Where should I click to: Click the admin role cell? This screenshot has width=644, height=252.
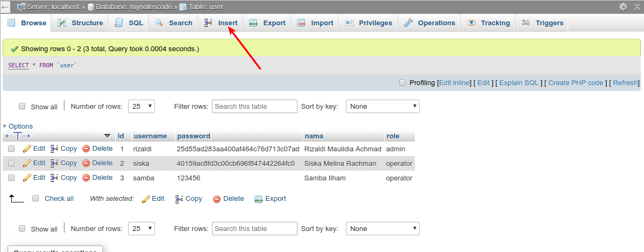coord(395,149)
